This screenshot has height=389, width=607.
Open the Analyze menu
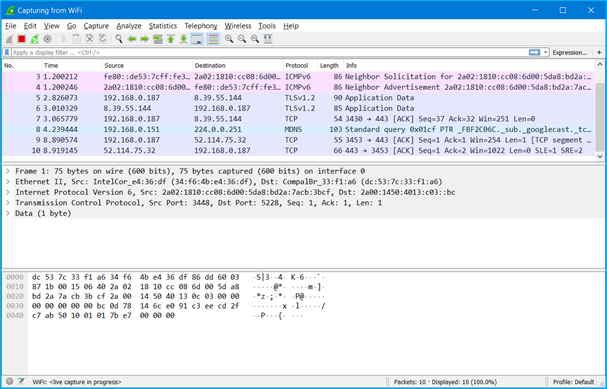[x=129, y=26]
